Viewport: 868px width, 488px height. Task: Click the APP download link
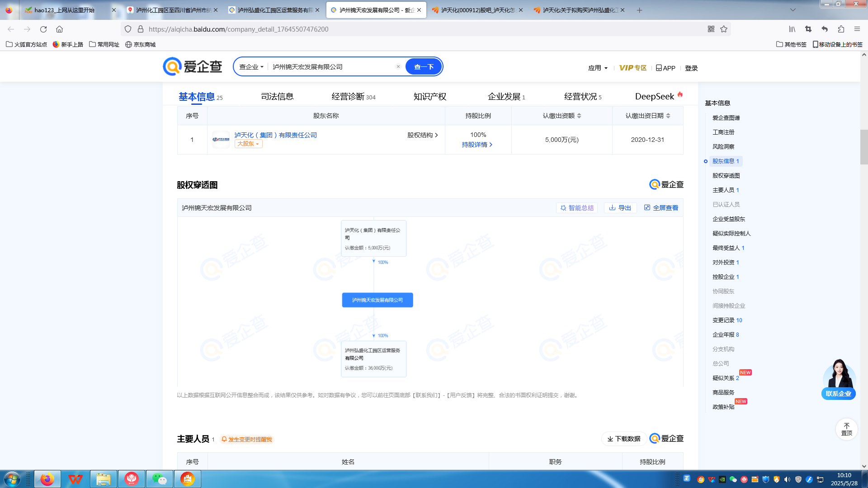point(665,68)
